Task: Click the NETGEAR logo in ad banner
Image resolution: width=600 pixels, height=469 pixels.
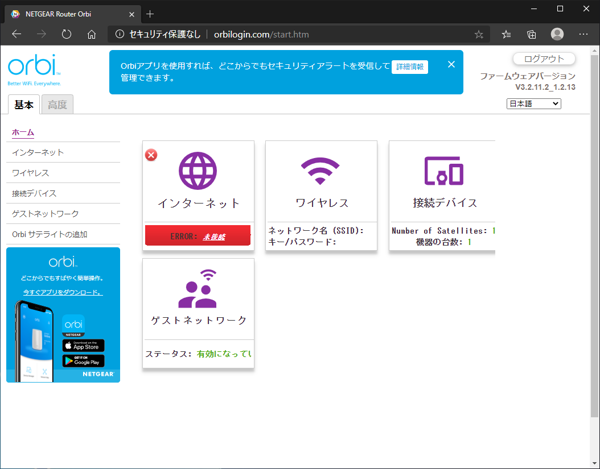Action: tap(98, 374)
